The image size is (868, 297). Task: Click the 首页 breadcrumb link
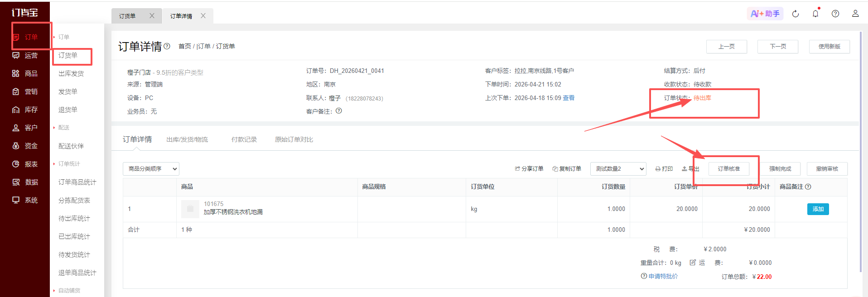[x=184, y=46]
